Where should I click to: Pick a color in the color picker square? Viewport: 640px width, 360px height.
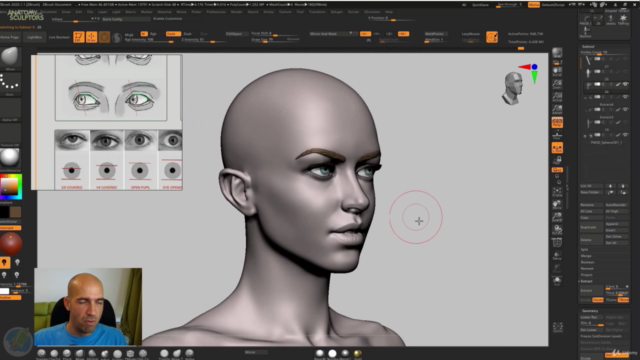(x=9, y=187)
